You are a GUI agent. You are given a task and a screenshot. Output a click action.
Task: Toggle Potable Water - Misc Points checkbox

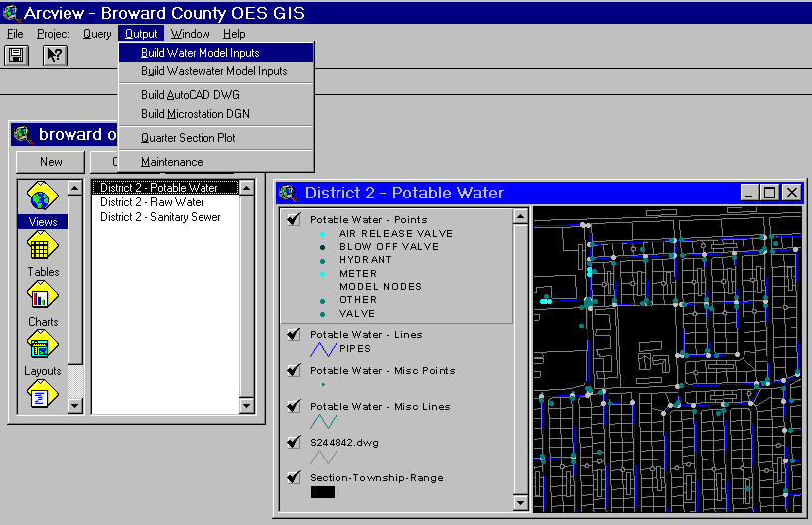(x=294, y=370)
